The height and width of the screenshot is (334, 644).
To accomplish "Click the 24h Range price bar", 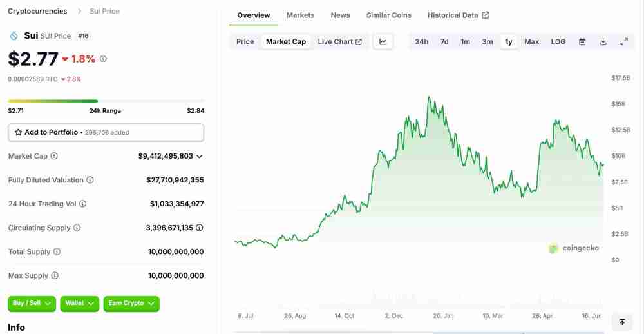I will 106,101.
